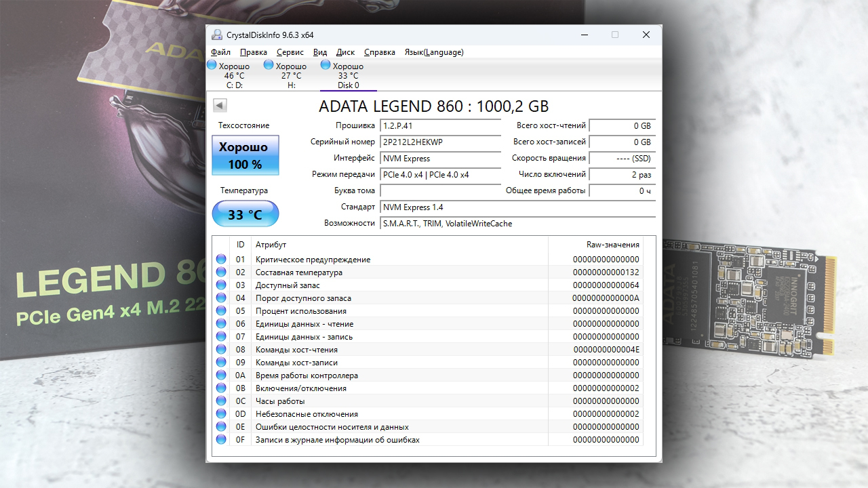Click the firmware field 1.2.P.41
The image size is (868, 488).
click(x=441, y=126)
